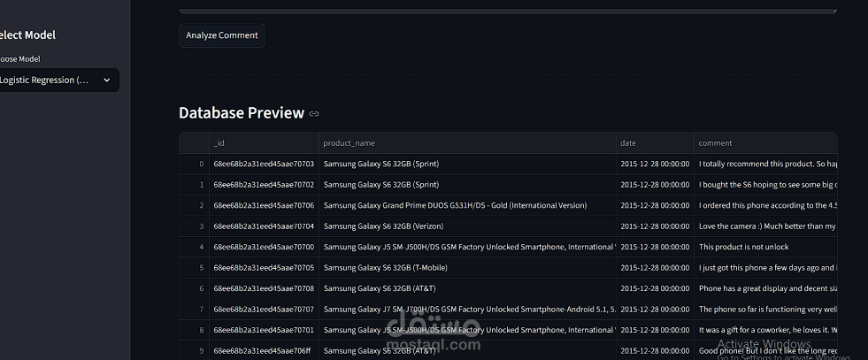The image size is (868, 360).
Task: Click date cell in row 5
Action: pyautogui.click(x=655, y=268)
